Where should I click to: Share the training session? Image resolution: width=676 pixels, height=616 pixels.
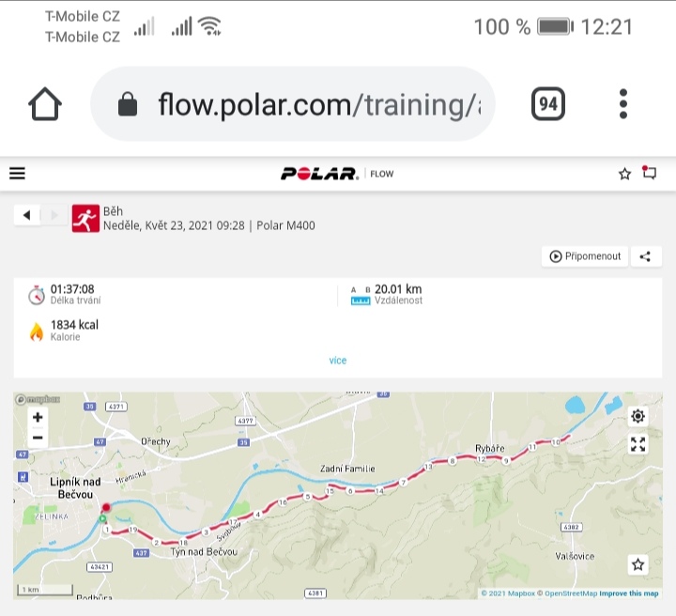pos(646,256)
